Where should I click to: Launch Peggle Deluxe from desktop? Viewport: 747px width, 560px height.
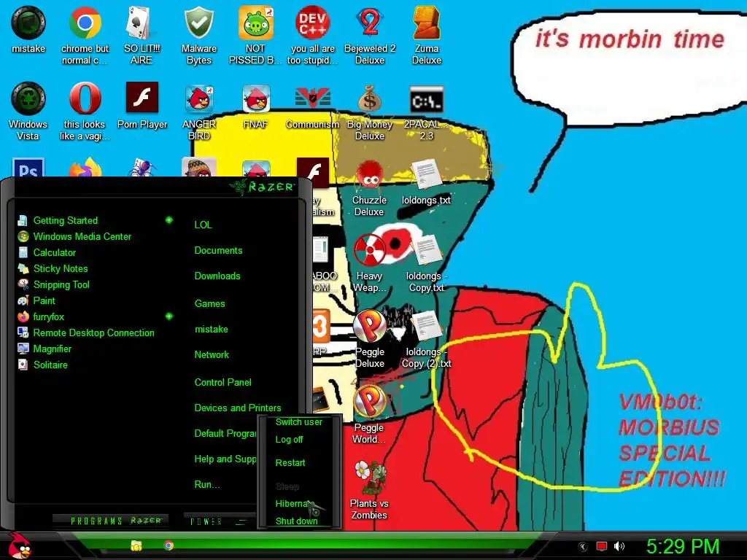[x=370, y=338]
